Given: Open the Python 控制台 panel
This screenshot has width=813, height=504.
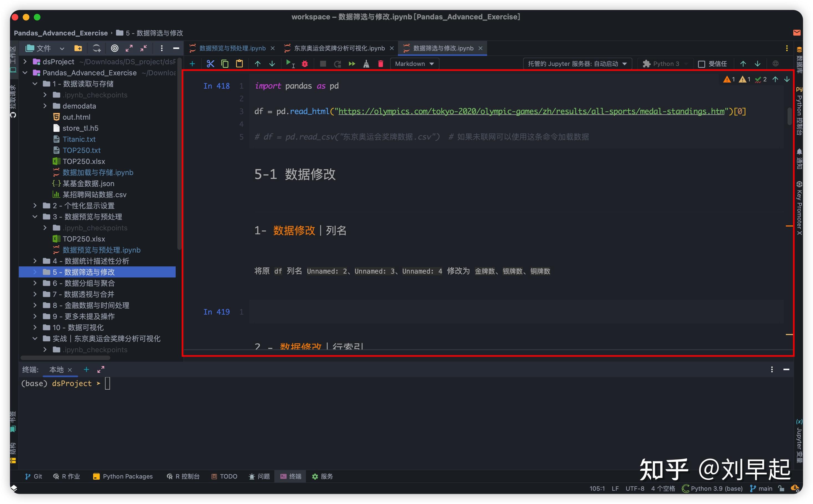Looking at the screenshot, I should point(799,110).
